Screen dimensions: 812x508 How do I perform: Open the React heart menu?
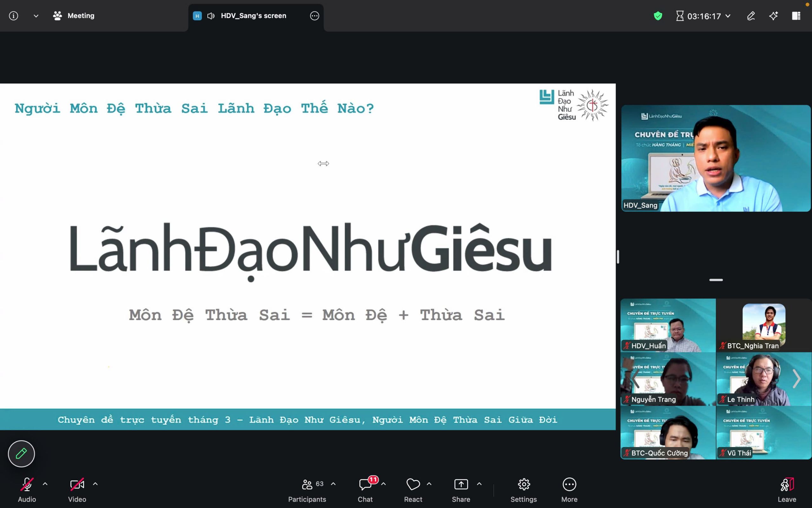coord(413,490)
